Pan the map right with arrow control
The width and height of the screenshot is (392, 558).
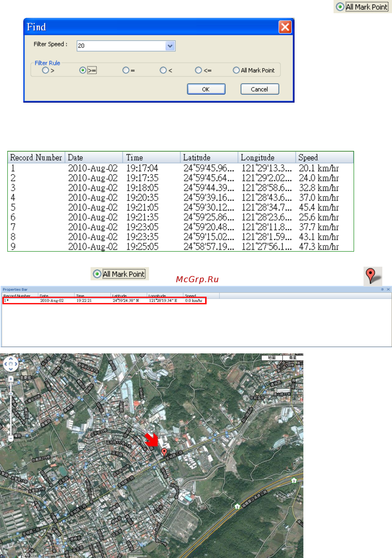point(16,364)
